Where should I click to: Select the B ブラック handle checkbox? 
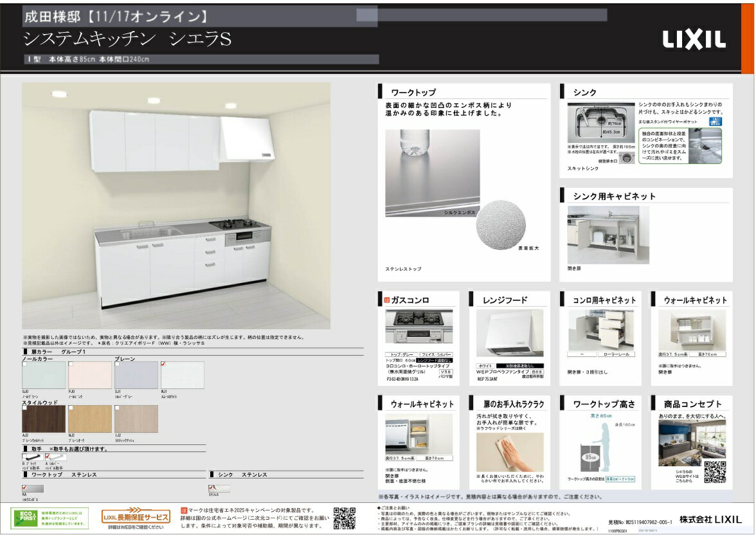coord(25,457)
